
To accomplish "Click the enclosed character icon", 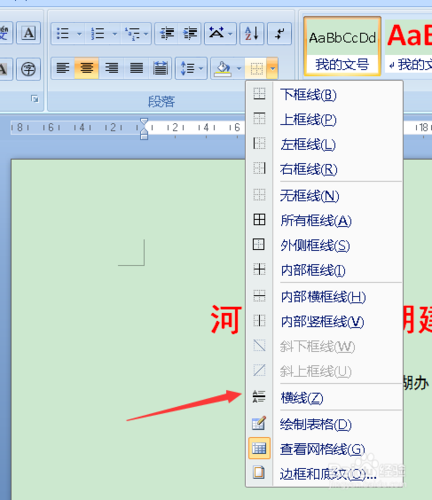I will [x=28, y=69].
